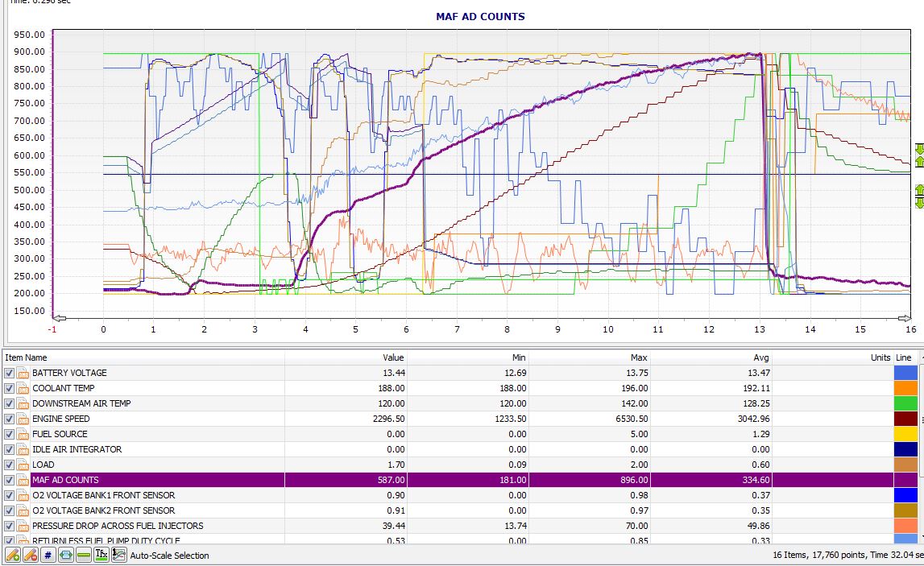Click the blue horizontal fit arrows icon
This screenshot has width=924, height=566.
[66, 555]
